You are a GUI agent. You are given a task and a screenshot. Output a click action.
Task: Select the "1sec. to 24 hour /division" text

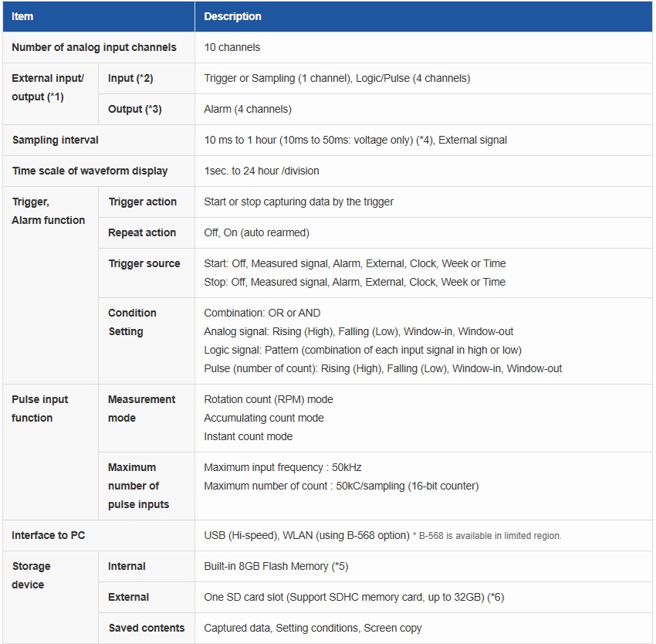pyautogui.click(x=262, y=171)
